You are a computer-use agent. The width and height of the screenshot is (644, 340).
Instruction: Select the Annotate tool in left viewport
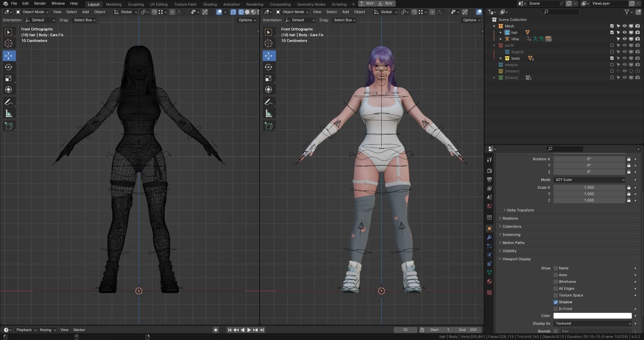(9, 102)
